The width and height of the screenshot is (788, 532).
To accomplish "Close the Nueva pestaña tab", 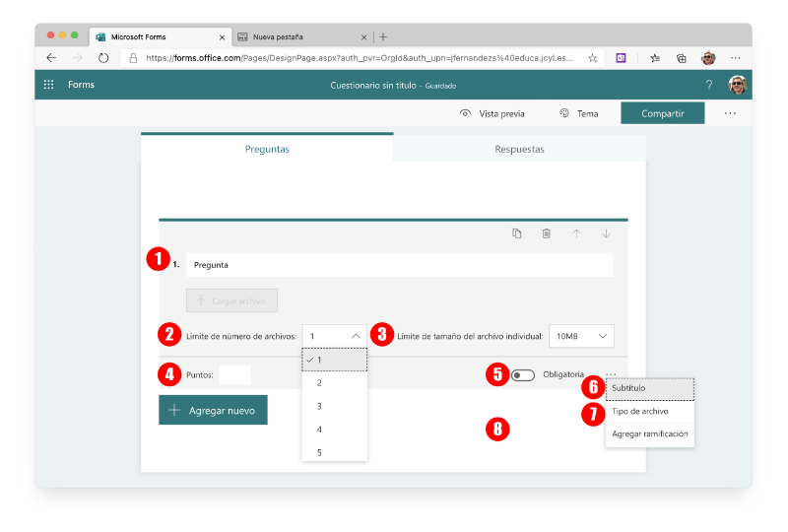I will pyautogui.click(x=363, y=37).
